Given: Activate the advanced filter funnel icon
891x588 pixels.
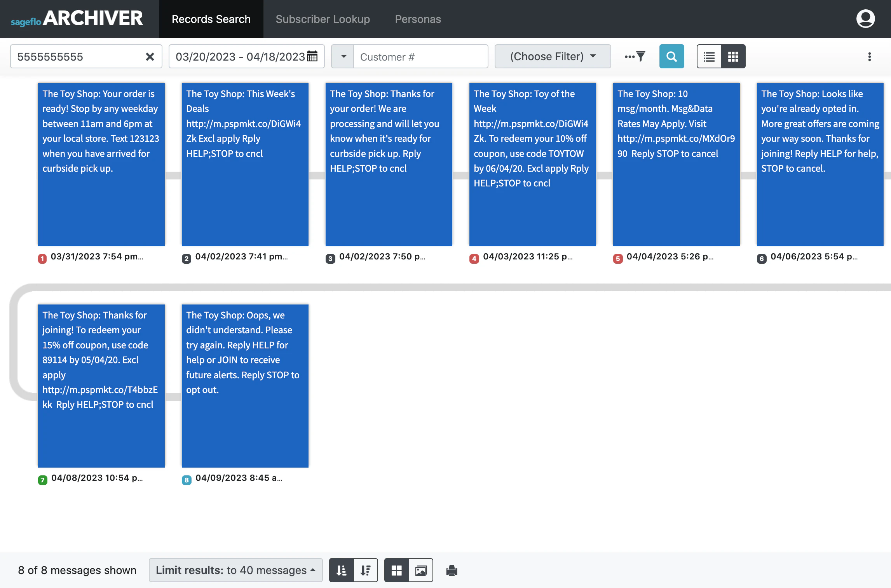Looking at the screenshot, I should (x=640, y=56).
